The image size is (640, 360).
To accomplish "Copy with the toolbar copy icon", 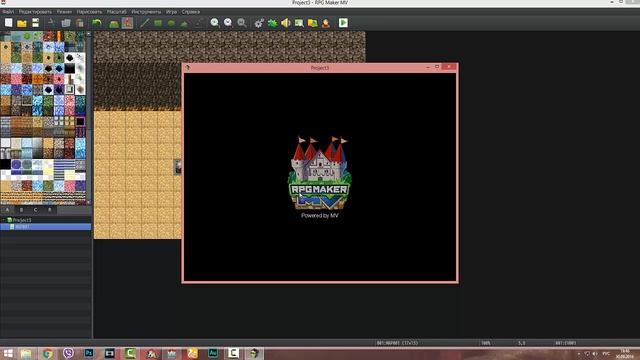I will pos(66,23).
